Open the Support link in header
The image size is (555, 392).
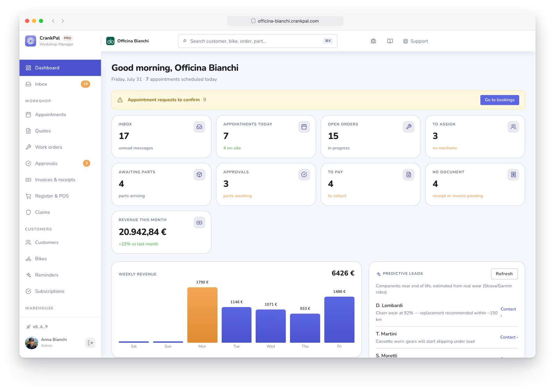416,41
